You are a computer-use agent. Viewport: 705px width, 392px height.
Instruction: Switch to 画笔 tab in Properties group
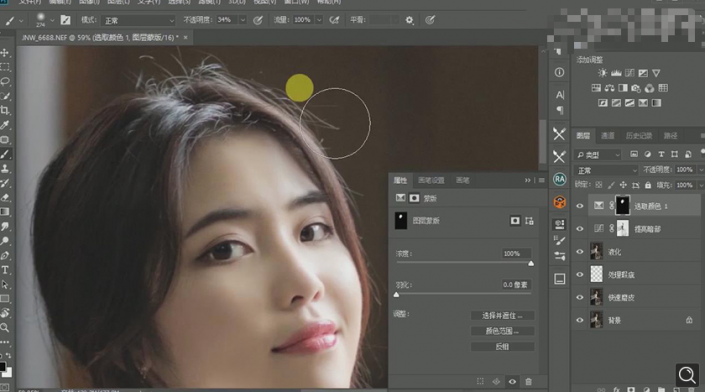pyautogui.click(x=462, y=180)
